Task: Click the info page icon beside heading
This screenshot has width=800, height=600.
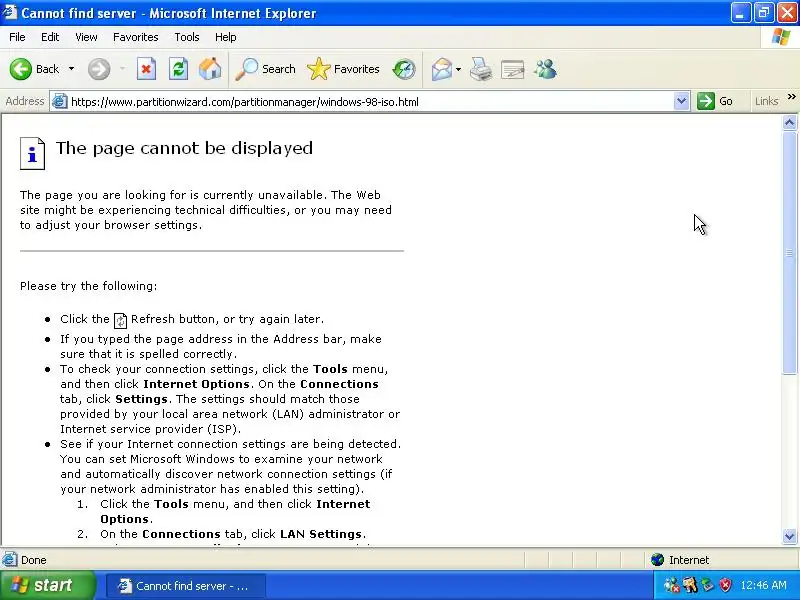Action: (x=32, y=153)
